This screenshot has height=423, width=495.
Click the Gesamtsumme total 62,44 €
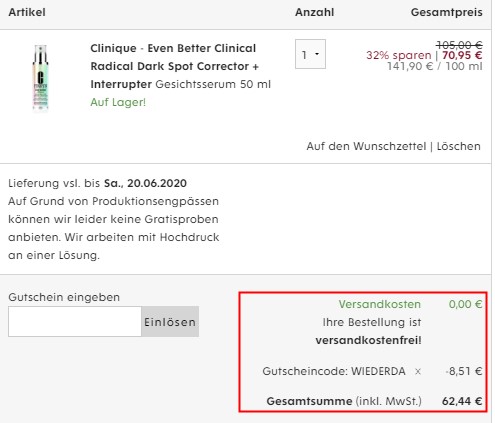click(x=462, y=401)
